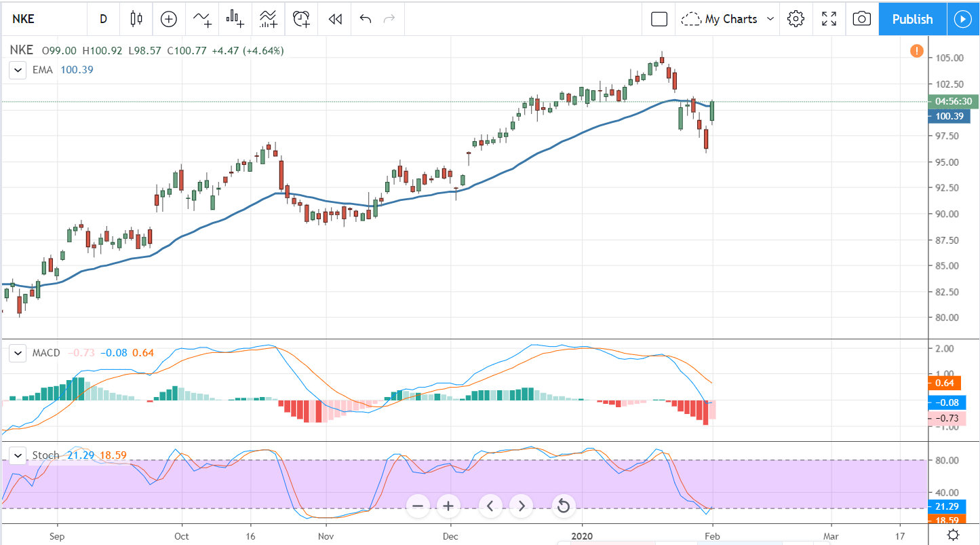This screenshot has height=545, width=980.
Task: Click the Nov label on the time axis
Action: click(x=326, y=535)
